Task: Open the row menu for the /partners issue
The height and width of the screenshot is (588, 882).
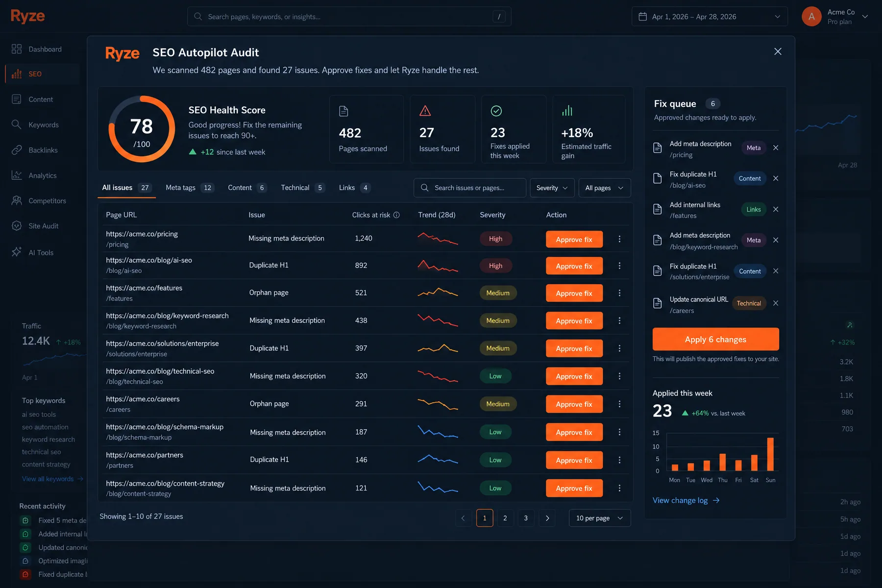Action: click(x=619, y=460)
